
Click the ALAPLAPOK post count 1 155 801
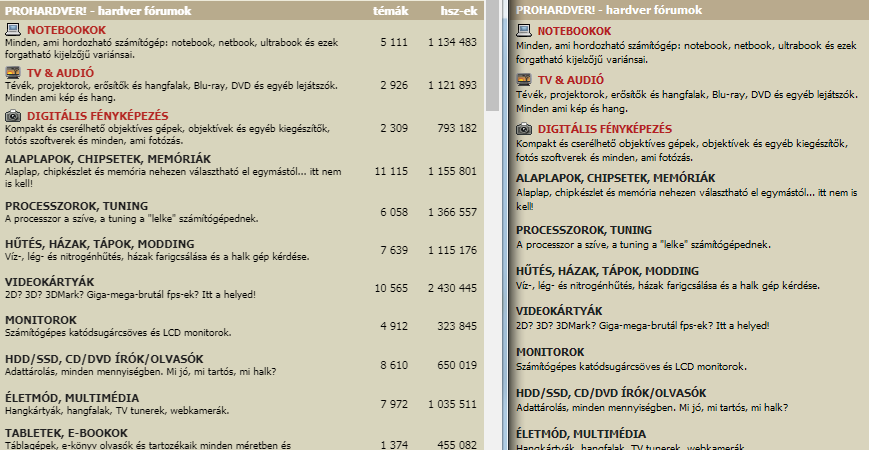click(452, 171)
